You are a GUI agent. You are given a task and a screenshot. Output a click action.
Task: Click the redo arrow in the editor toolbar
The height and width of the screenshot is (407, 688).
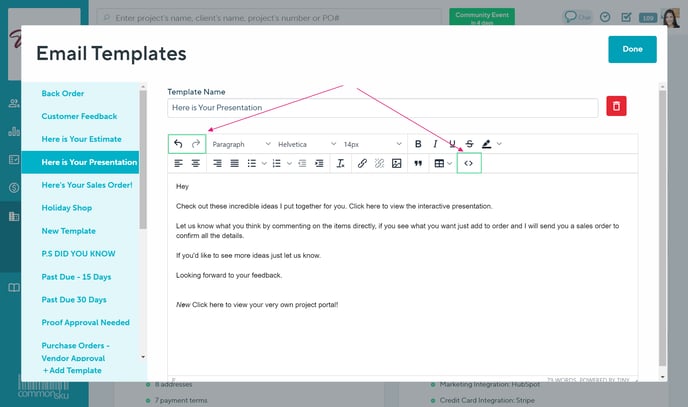[x=196, y=144]
